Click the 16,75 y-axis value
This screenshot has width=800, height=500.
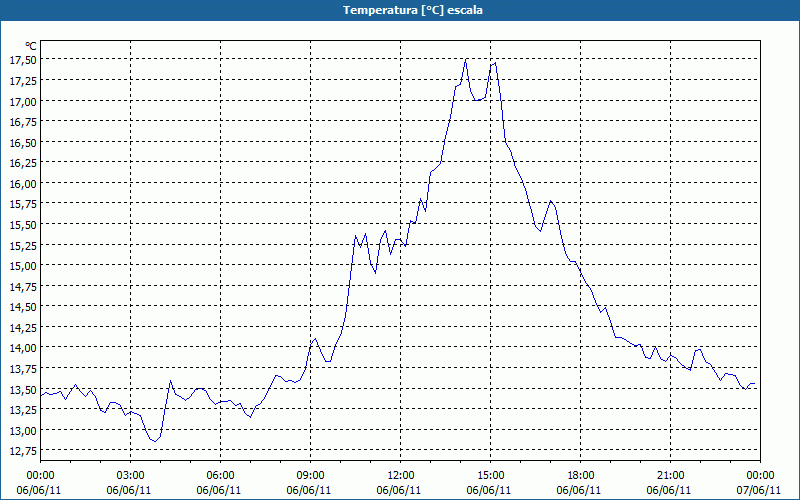click(x=23, y=122)
